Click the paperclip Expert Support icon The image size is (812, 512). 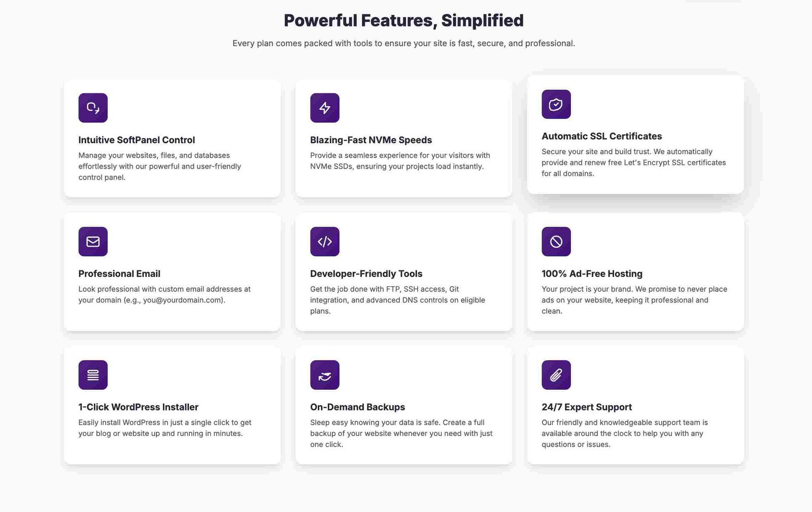click(556, 375)
